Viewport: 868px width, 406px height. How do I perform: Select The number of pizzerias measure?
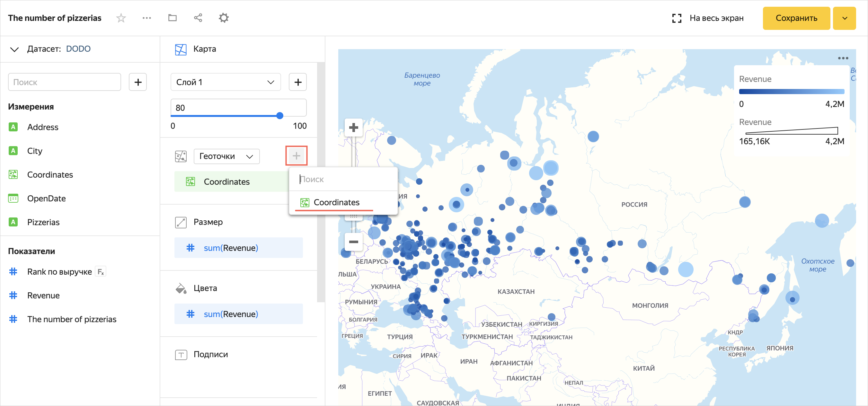tap(71, 319)
